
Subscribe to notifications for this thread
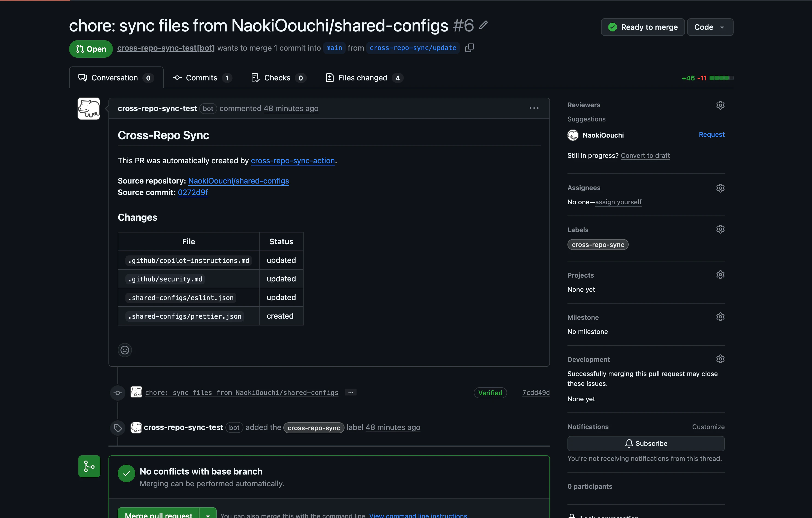[646, 443]
